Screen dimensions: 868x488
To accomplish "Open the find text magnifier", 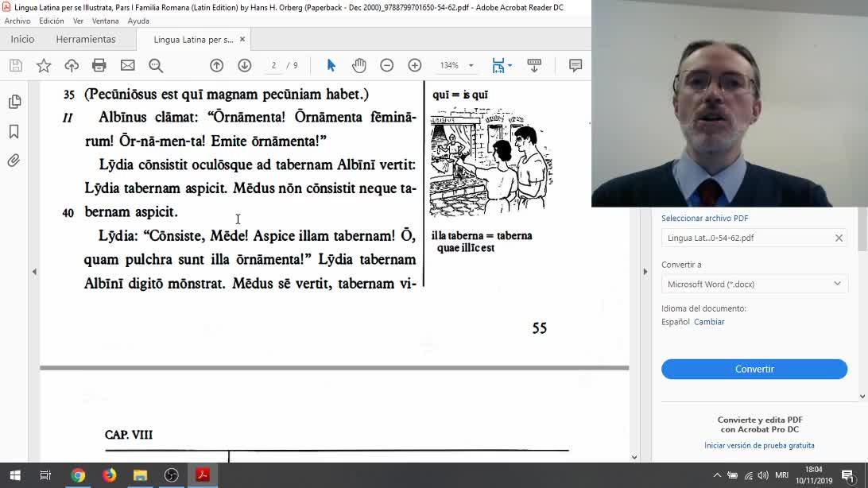I will click(156, 65).
